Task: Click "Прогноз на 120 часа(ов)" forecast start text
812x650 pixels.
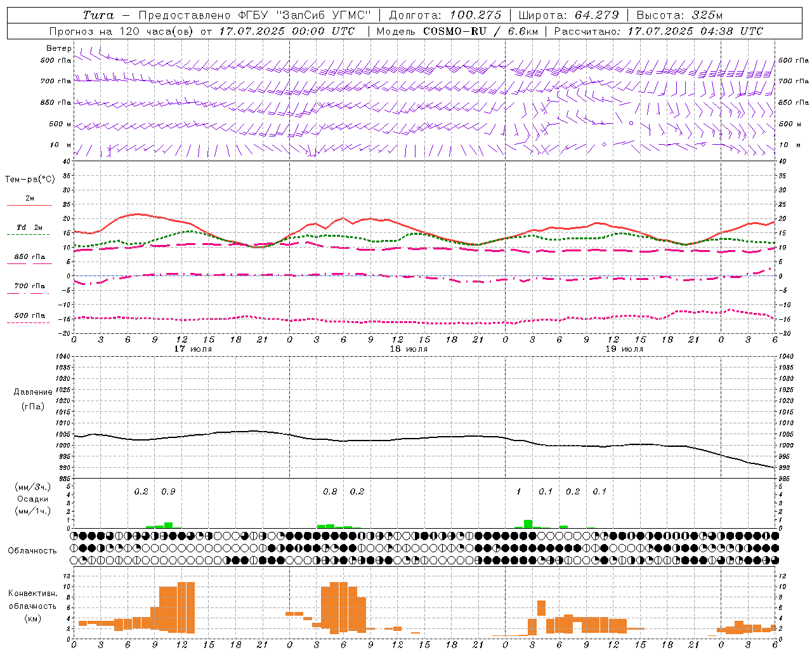Action: coord(122,31)
